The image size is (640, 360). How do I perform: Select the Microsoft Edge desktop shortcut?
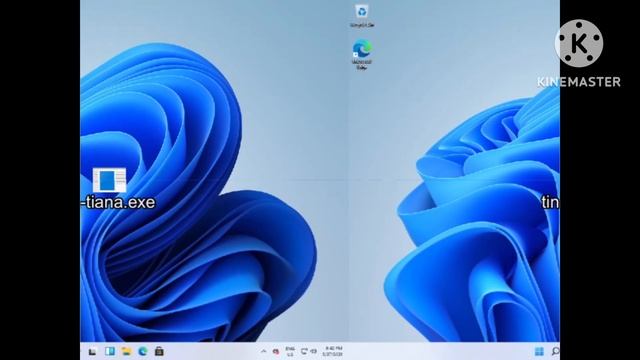[x=362, y=54]
